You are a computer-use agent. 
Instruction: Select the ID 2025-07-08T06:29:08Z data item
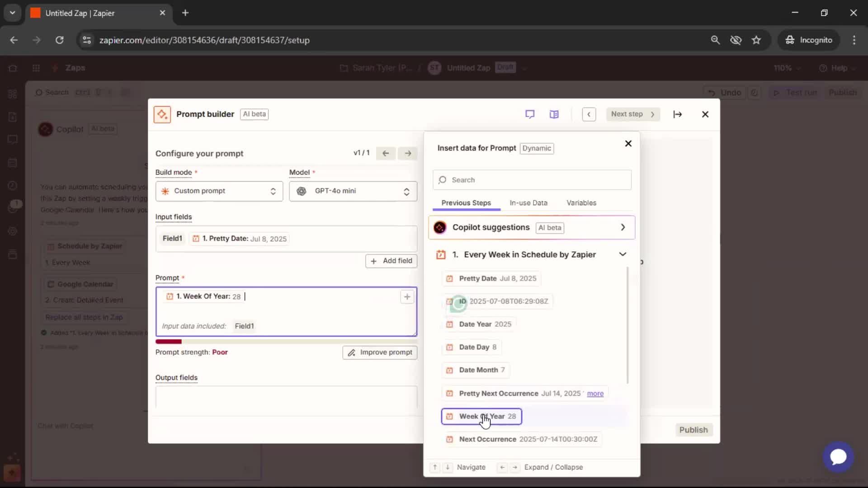pos(497,301)
